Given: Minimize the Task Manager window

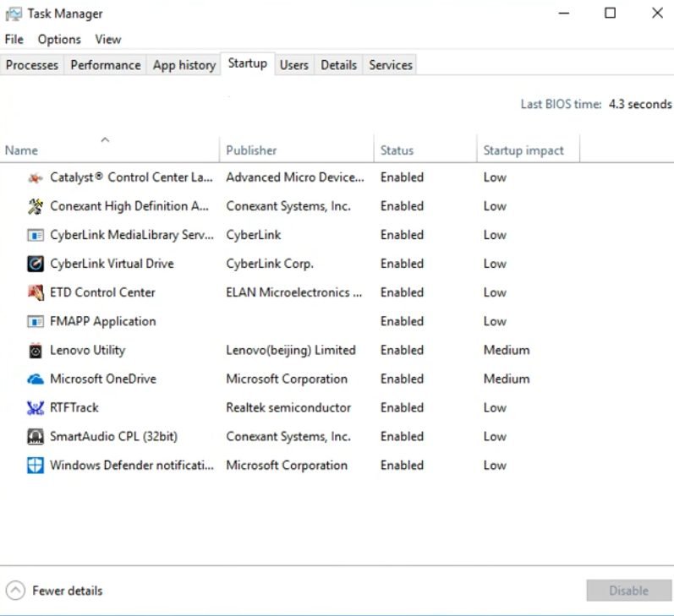Looking at the screenshot, I should click(x=564, y=14).
